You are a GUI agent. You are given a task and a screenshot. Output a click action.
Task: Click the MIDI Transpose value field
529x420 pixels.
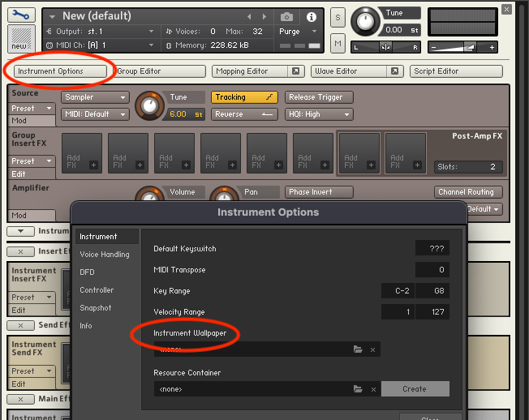pyautogui.click(x=432, y=269)
